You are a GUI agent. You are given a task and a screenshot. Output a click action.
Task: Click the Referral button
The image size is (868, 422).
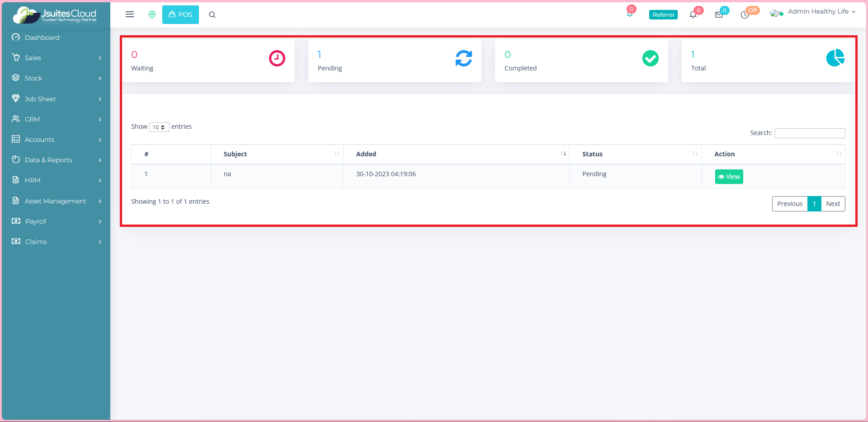tap(663, 15)
